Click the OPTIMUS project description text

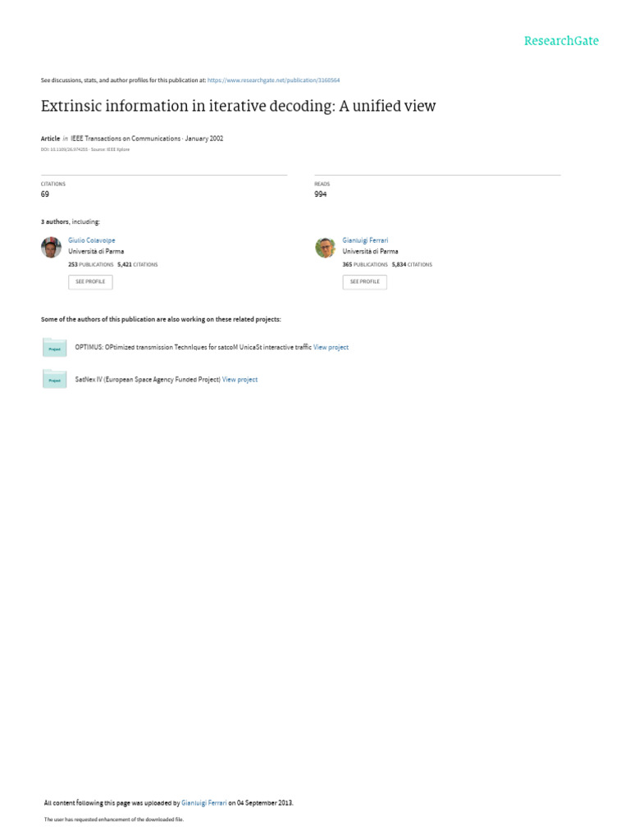(193, 347)
